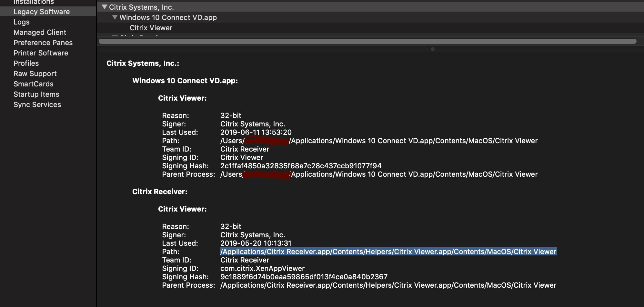This screenshot has width=644, height=307.
Task: Collapse the Citrix Systems, Inc. tree group
Action: [105, 7]
